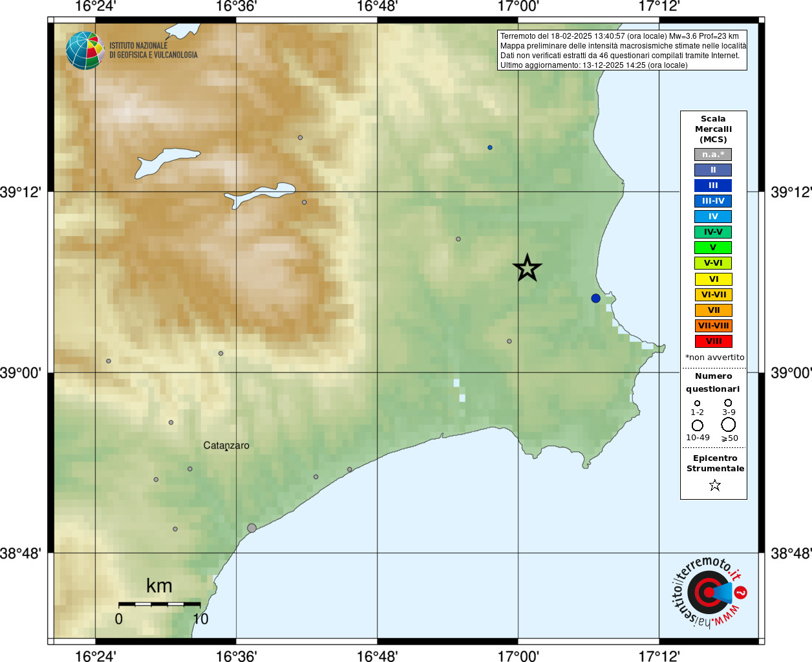Click the 'Istituto Nazionale di Geofisica e Vulcanologia' text
The height and width of the screenshot is (662, 812).
[x=153, y=50]
